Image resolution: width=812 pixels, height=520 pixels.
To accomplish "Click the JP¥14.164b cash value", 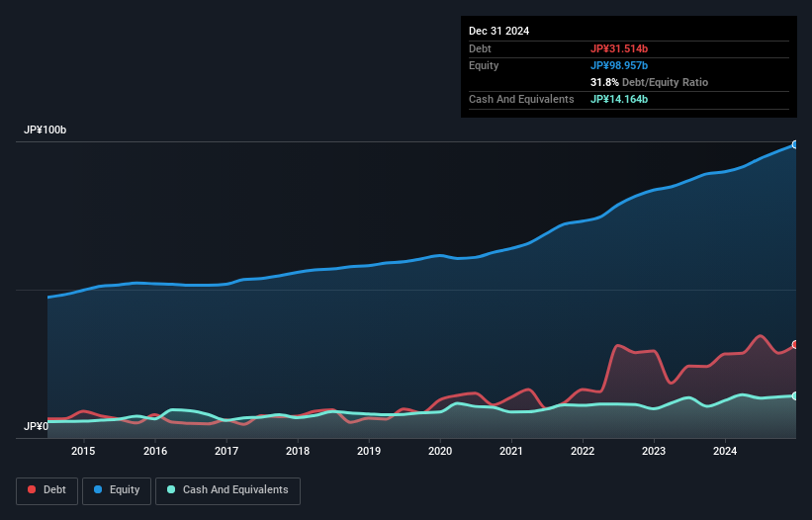I will coord(619,99).
